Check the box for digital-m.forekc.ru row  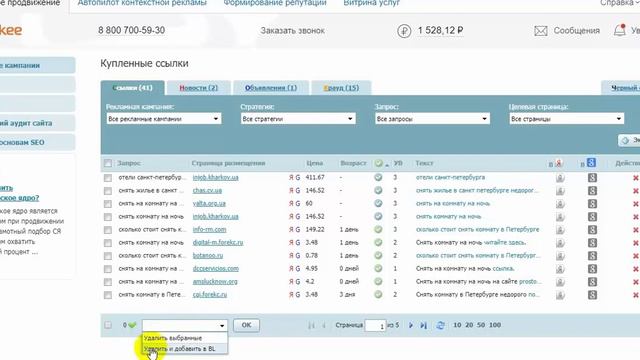pos(108,243)
